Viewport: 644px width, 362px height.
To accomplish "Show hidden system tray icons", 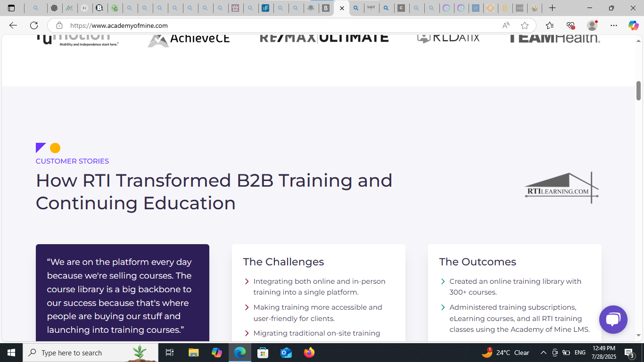I will tap(544, 353).
